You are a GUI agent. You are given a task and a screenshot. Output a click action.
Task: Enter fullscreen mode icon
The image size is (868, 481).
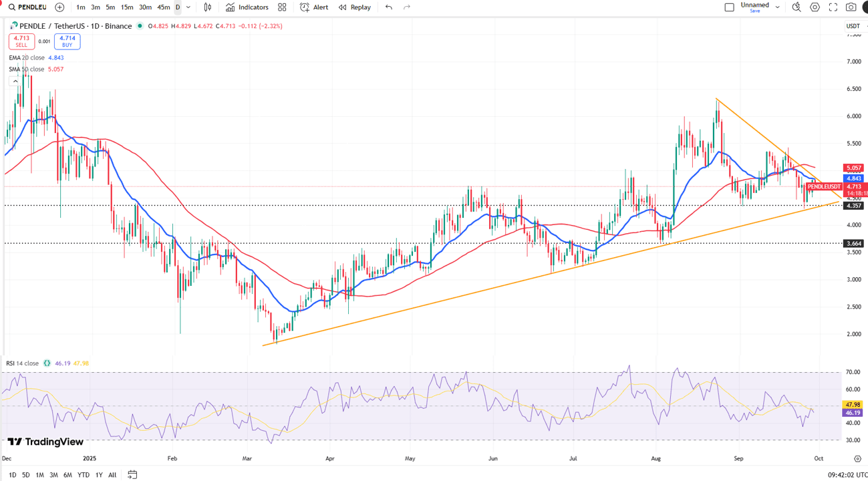833,7
